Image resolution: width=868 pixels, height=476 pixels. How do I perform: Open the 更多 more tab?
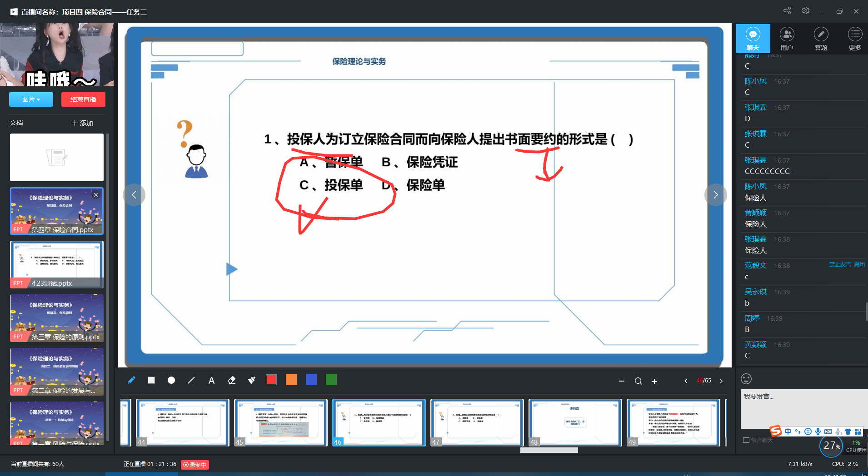point(855,39)
